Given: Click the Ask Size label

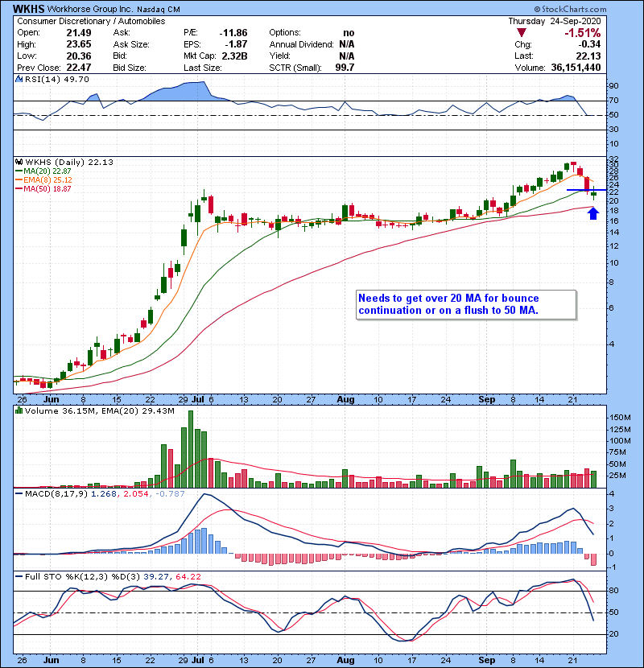Looking at the screenshot, I should tap(131, 44).
